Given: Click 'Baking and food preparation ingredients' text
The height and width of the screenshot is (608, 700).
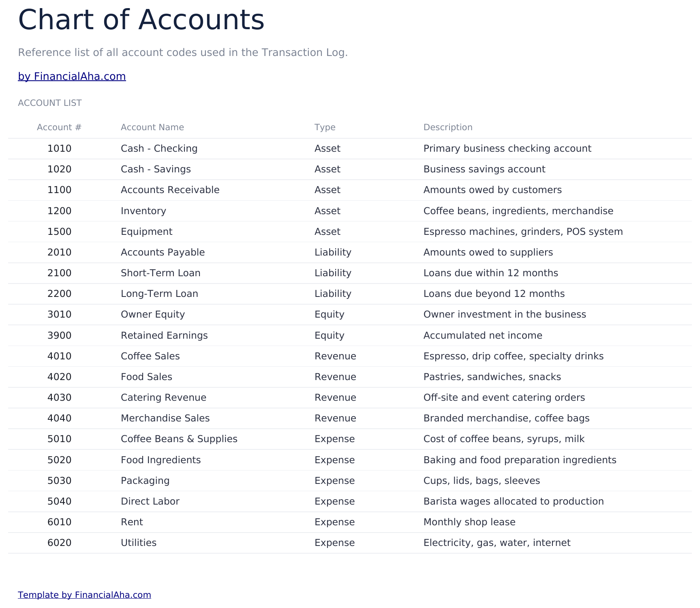Looking at the screenshot, I should pyautogui.click(x=520, y=460).
